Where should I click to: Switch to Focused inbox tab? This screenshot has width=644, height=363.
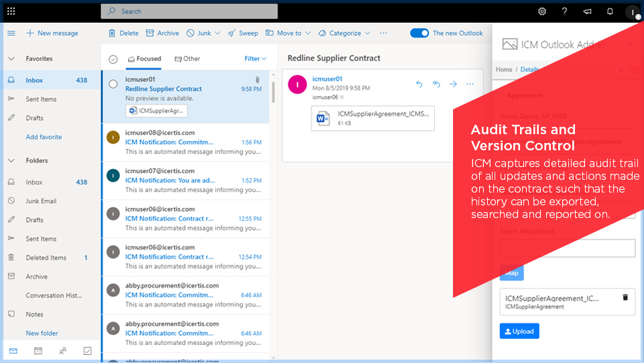[144, 59]
